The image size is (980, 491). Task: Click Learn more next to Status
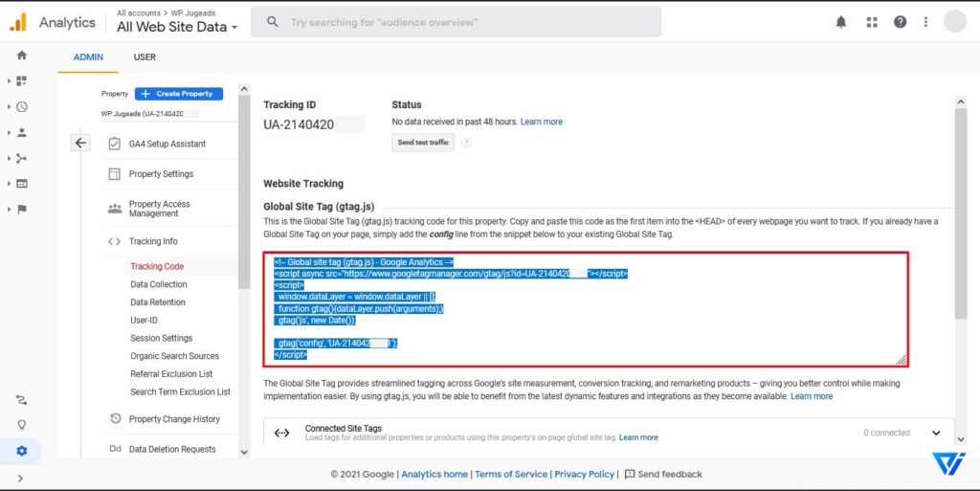pyautogui.click(x=542, y=122)
